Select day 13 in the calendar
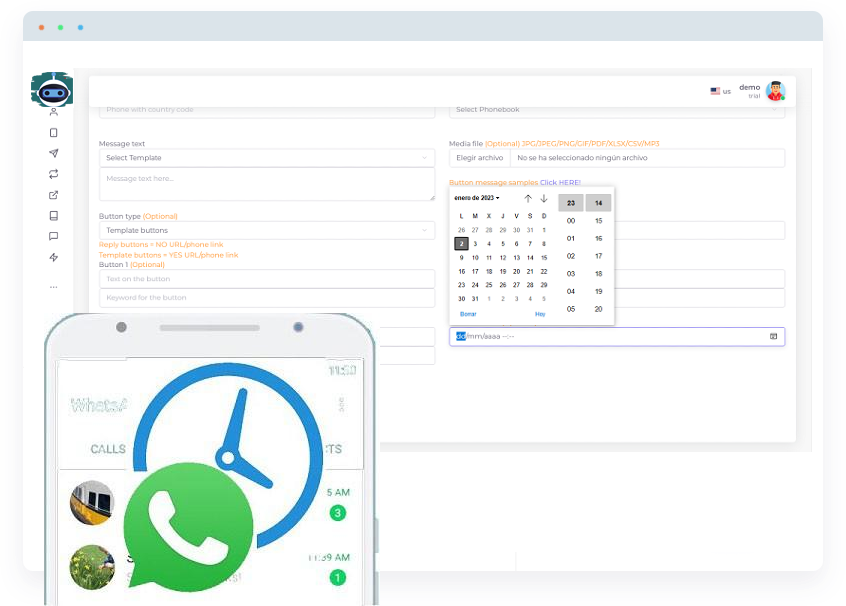 coord(516,258)
